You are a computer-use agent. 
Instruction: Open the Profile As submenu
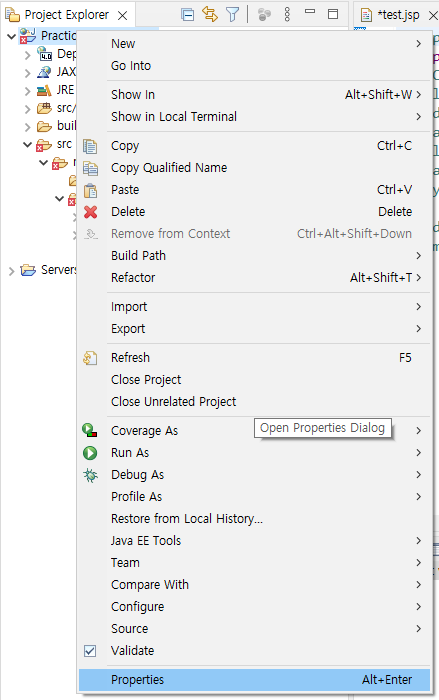click(255, 496)
